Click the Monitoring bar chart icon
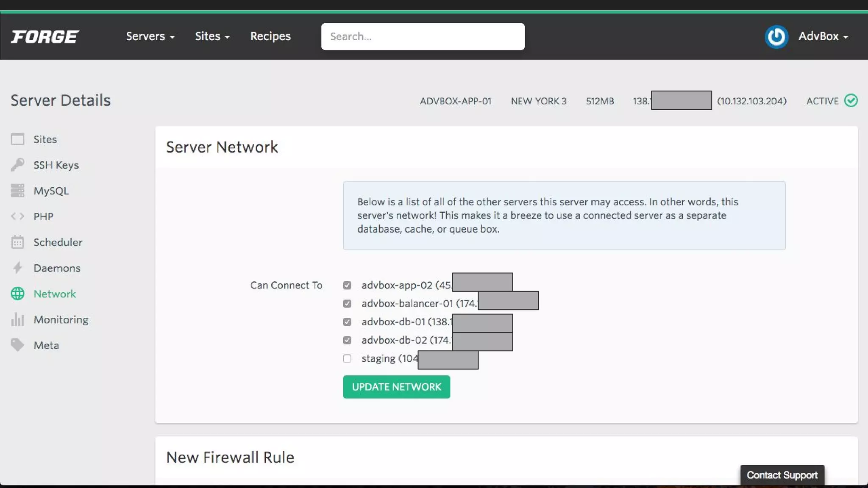868x488 pixels. coord(17,319)
